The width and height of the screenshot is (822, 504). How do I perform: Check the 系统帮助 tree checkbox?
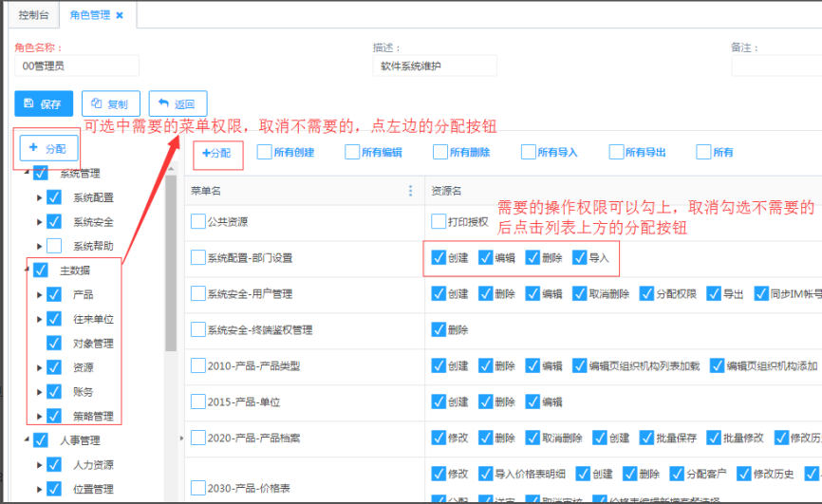coord(54,246)
